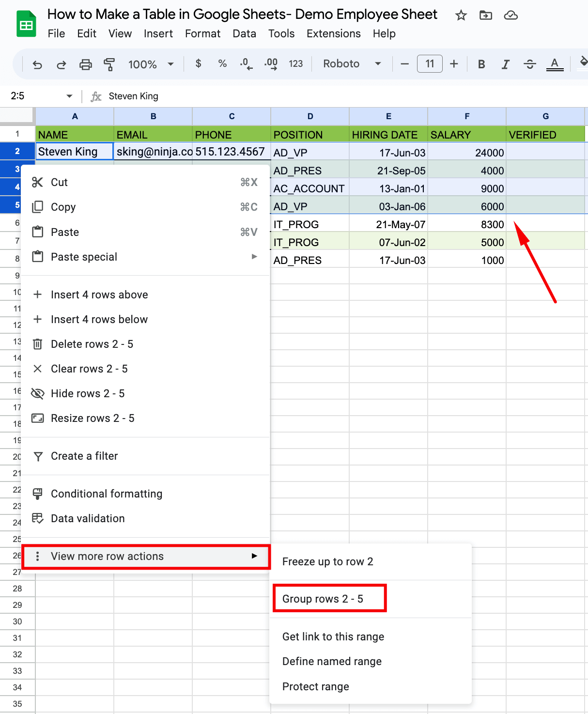588x714 pixels.
Task: Open the Roboto font dropdown
Action: click(x=352, y=63)
